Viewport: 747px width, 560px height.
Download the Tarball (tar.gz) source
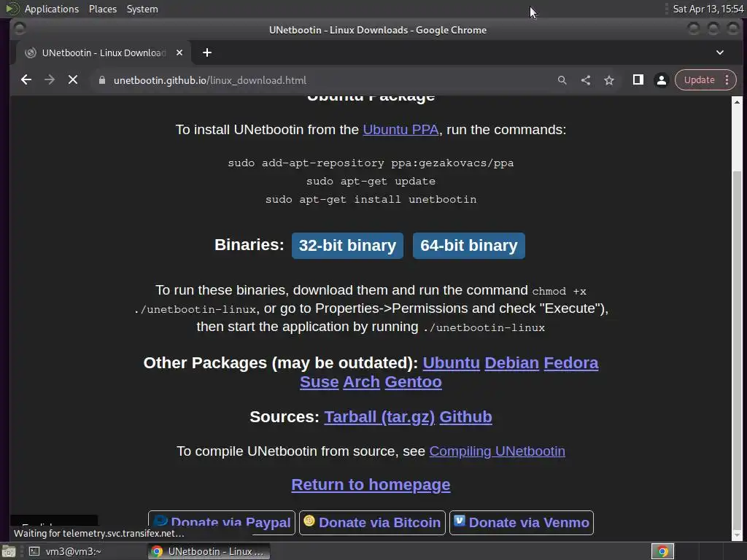379,417
